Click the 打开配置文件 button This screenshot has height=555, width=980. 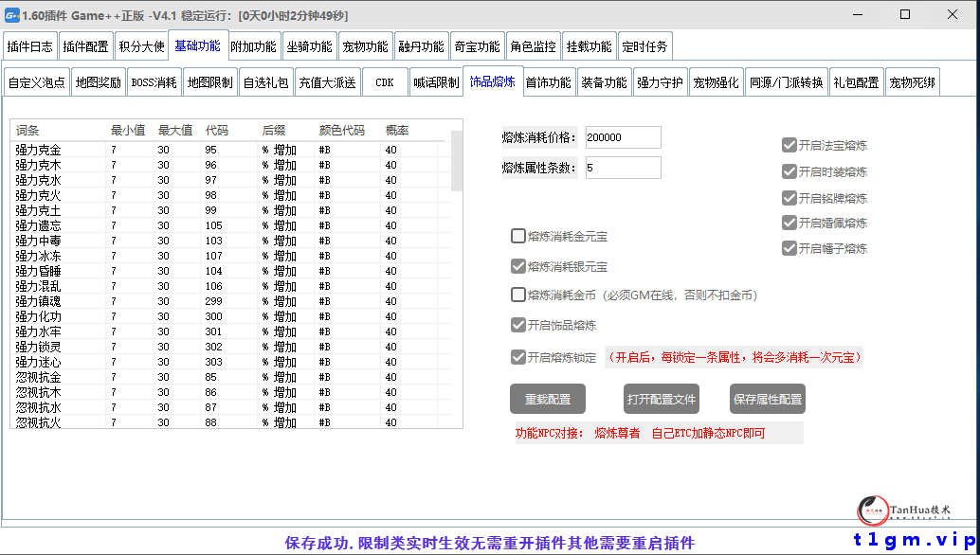tap(661, 398)
